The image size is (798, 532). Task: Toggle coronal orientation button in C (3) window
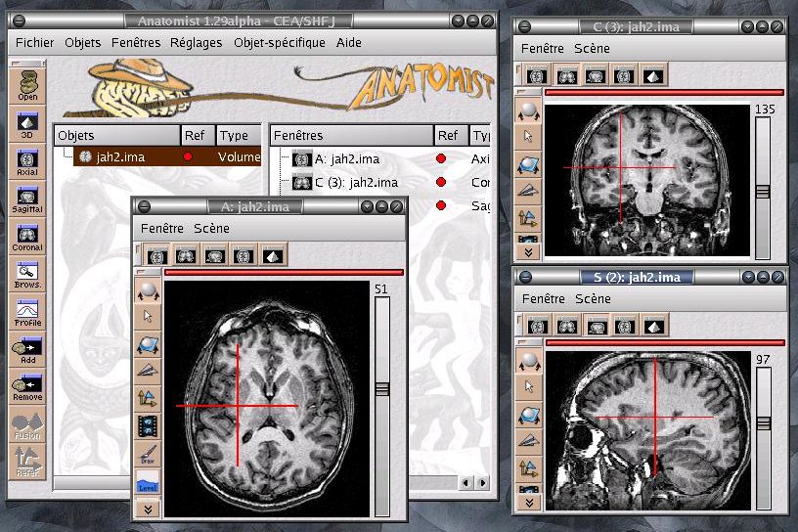point(565,75)
